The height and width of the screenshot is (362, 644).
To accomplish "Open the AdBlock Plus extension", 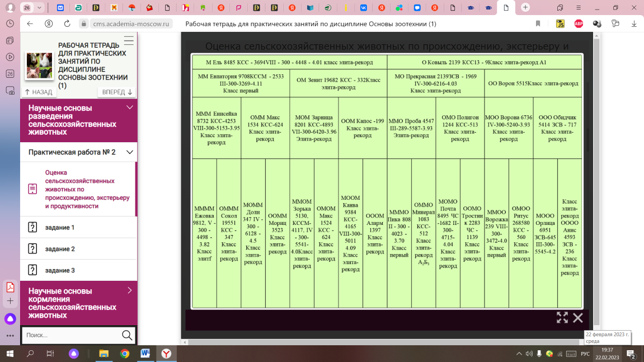I will [x=579, y=24].
